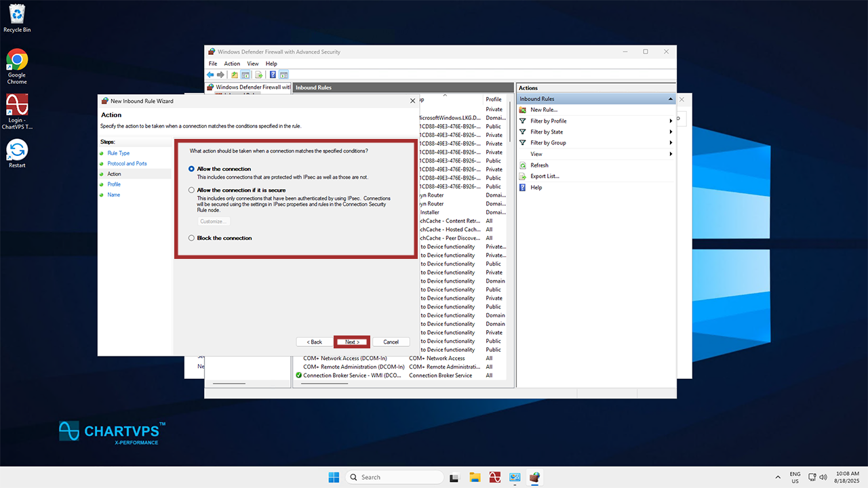Open the View menu in menu bar
Screen dimensions: 868x488
(x=252, y=64)
